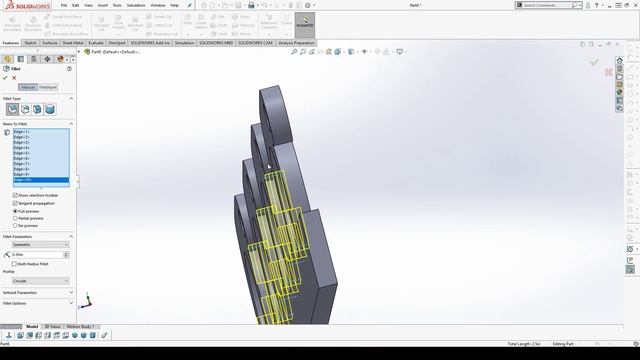Collapse Fillet Parameters section
This screenshot has width=640, height=360.
pyautogui.click(x=71, y=237)
